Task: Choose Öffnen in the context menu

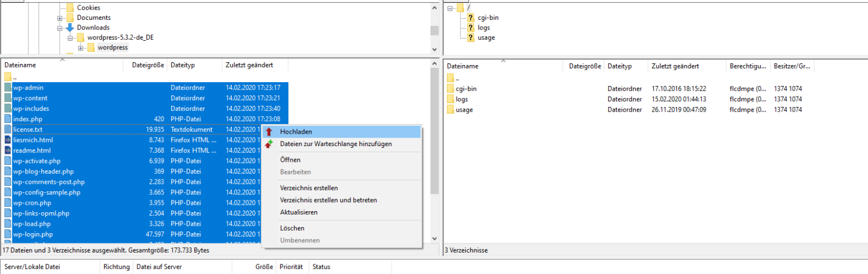Action: point(341,160)
